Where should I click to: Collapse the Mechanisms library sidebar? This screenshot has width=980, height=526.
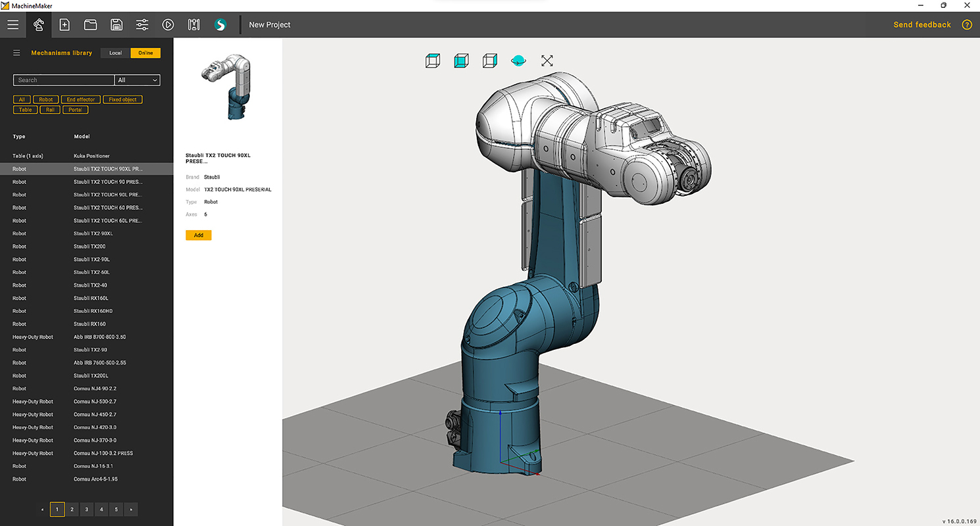[16, 53]
